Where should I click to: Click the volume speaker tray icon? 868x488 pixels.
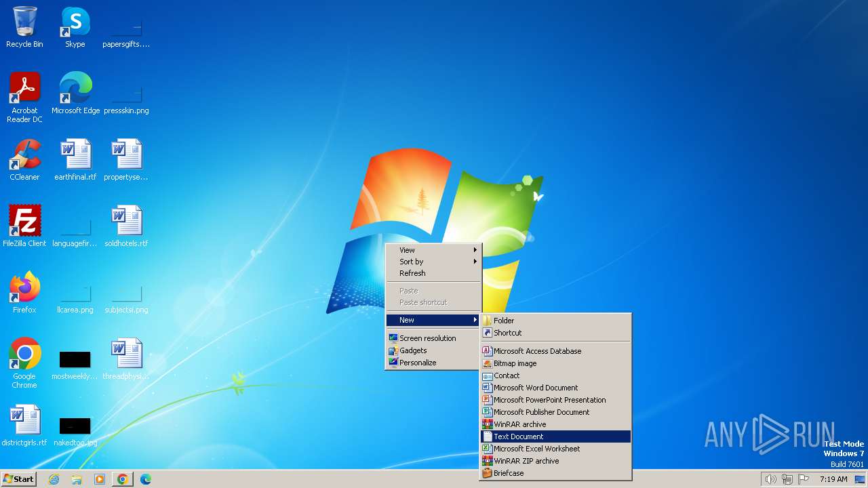pos(770,479)
